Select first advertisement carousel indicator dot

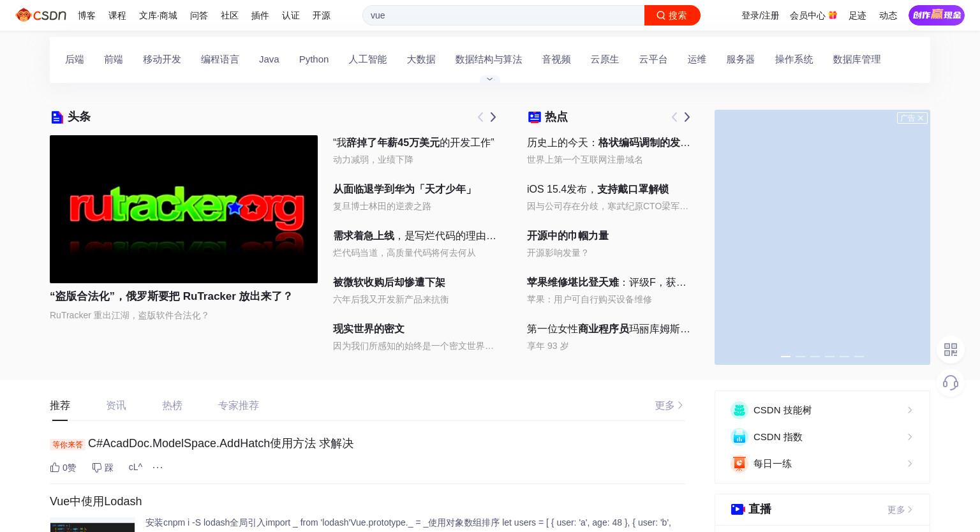point(785,356)
